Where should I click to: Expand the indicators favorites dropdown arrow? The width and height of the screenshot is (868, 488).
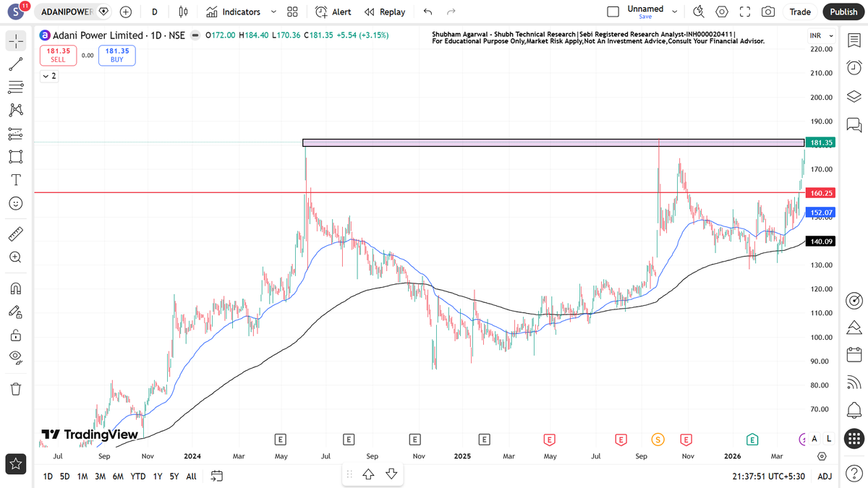click(273, 12)
